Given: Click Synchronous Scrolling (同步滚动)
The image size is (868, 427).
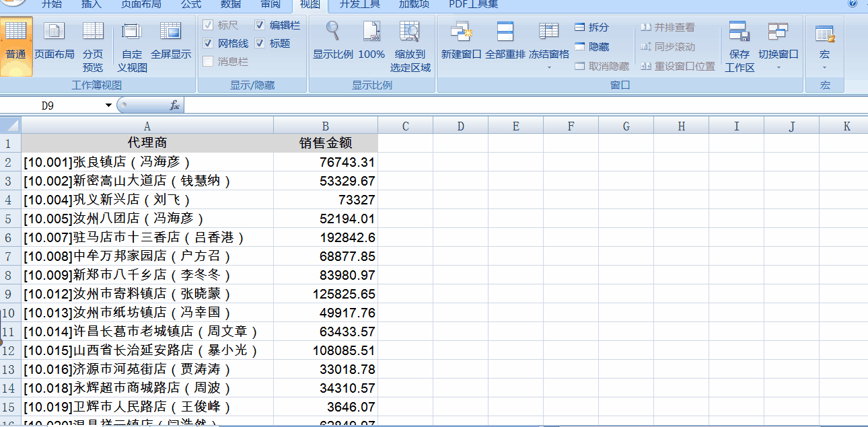Looking at the screenshot, I should coord(667,47).
